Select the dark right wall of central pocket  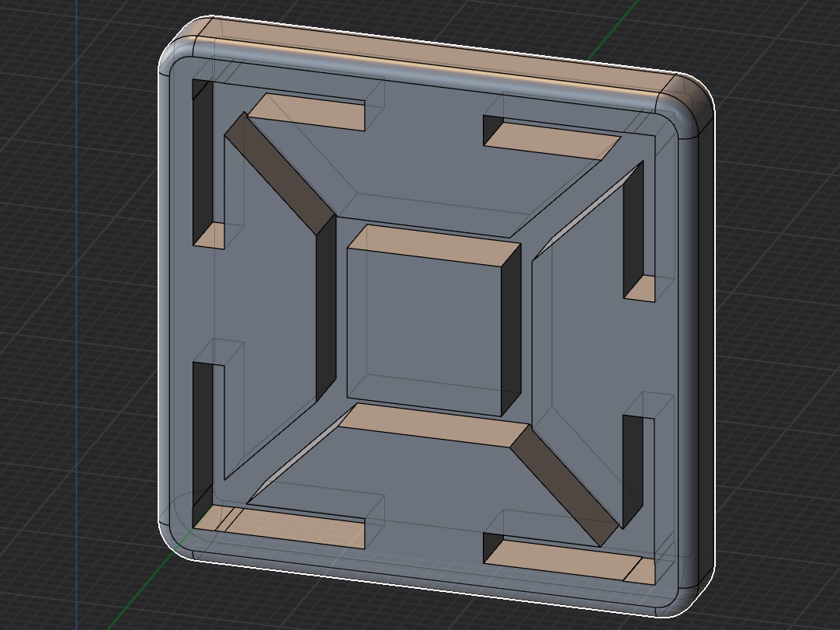[x=511, y=330]
